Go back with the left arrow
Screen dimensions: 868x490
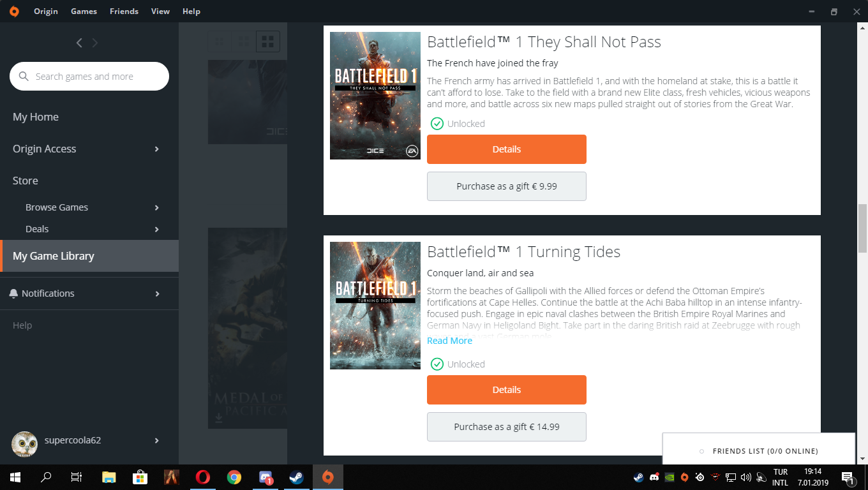click(x=79, y=43)
